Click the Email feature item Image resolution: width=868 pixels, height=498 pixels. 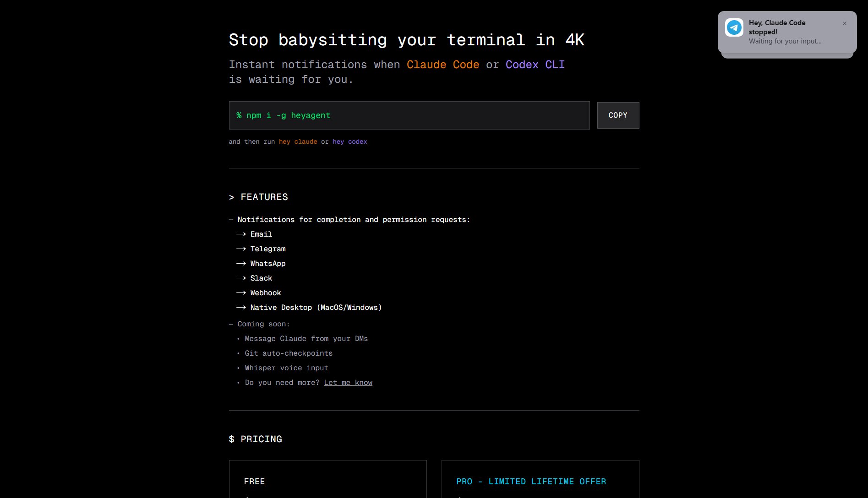[261, 234]
